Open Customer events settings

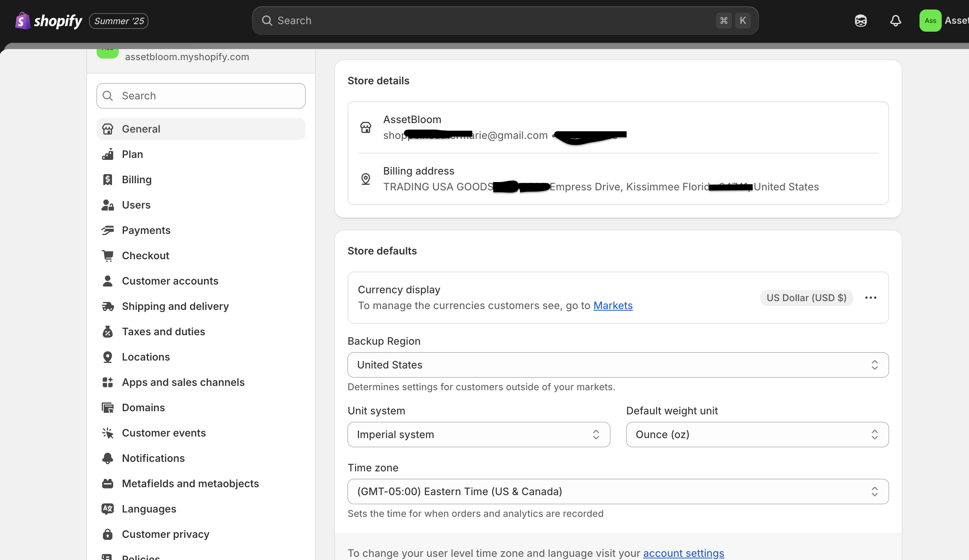[201, 433]
